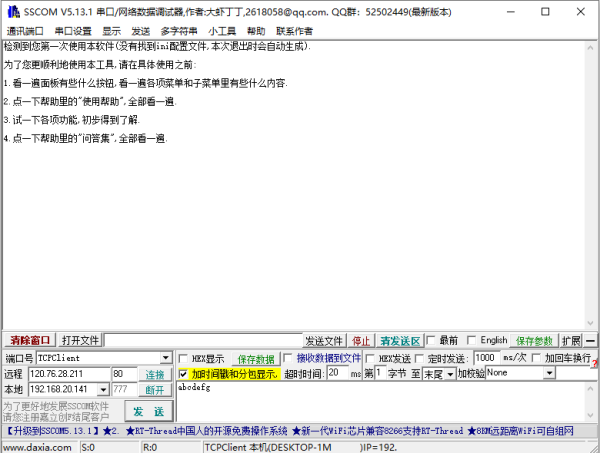Expand the 端口号 TCPClient dropdown
This screenshot has height=453, width=600.
(166, 358)
